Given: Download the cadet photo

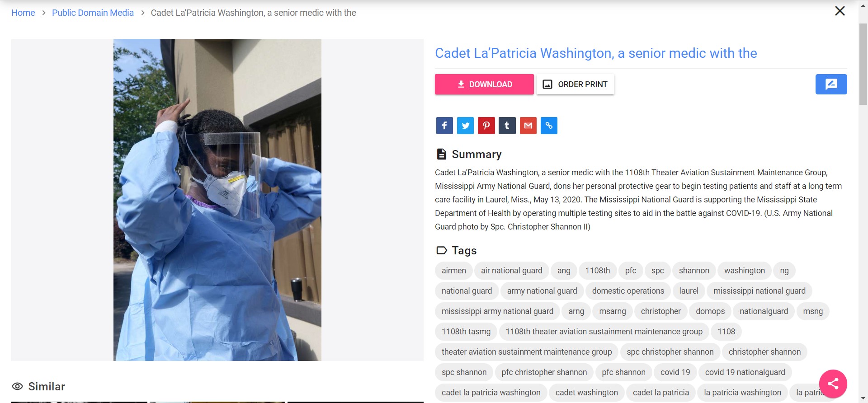Looking at the screenshot, I should pos(484,84).
